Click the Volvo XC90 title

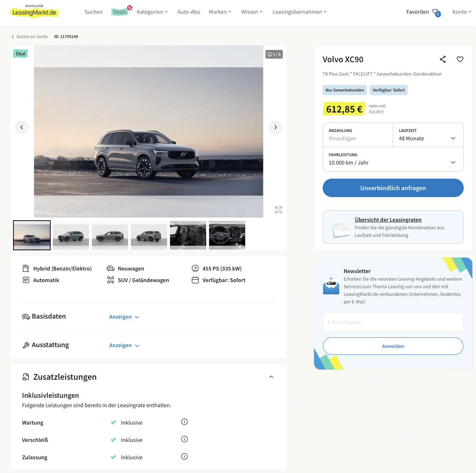[x=343, y=59]
